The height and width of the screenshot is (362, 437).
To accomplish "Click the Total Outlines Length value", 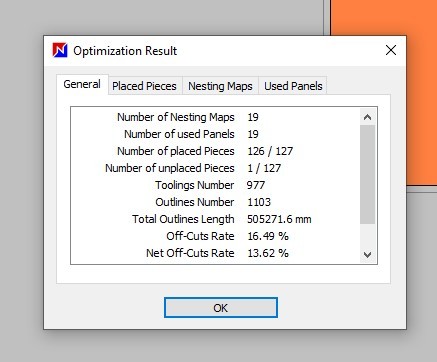I will (x=279, y=219).
